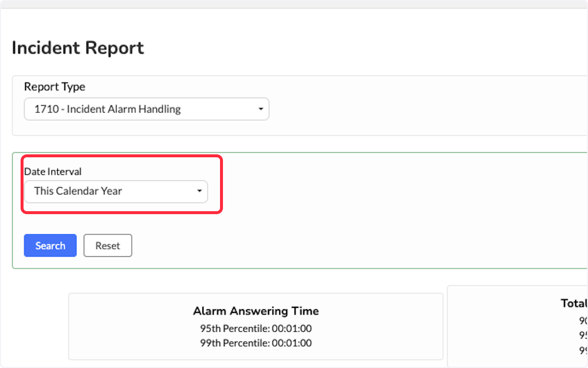Viewport: 588px width, 368px height.
Task: Click the Alarm Answering Time heading
Action: click(256, 311)
